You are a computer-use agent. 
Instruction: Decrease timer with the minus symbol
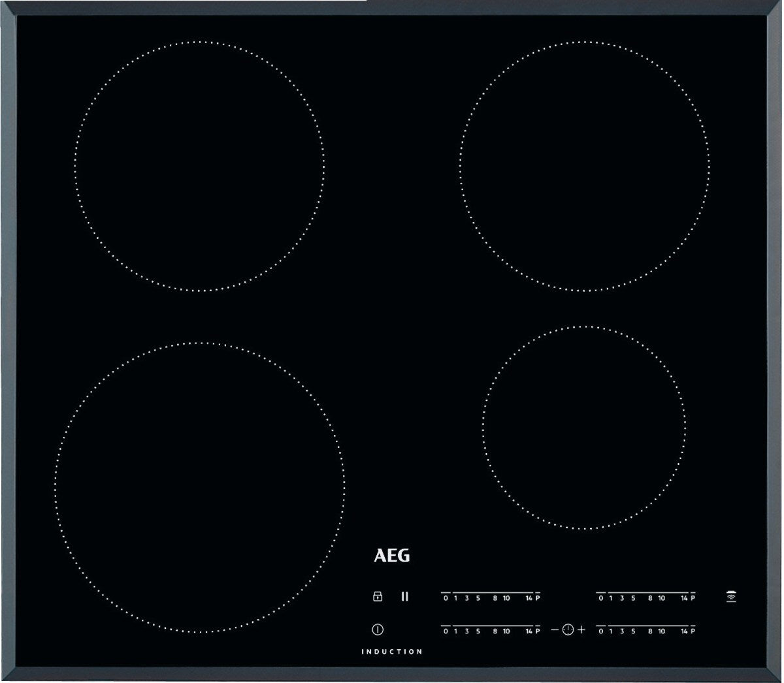[554, 630]
